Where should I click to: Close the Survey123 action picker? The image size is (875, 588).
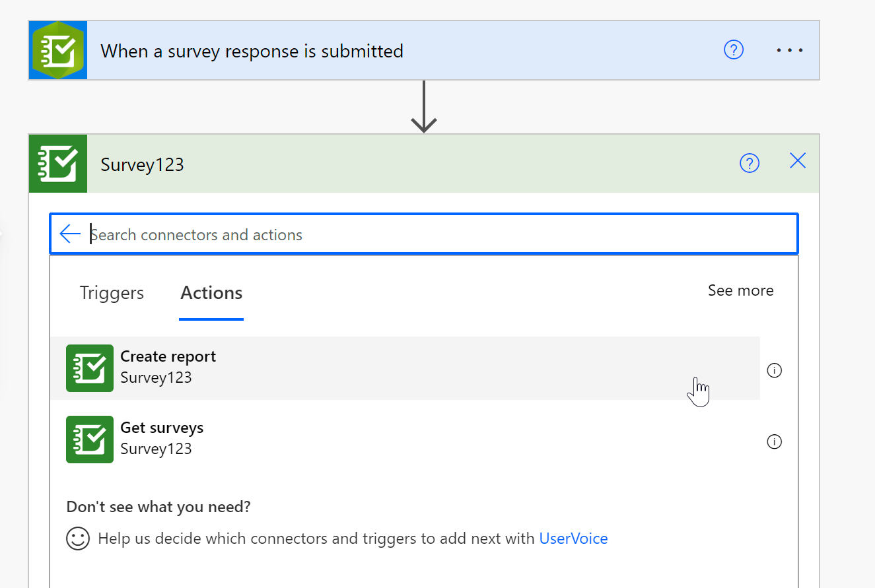point(798,161)
